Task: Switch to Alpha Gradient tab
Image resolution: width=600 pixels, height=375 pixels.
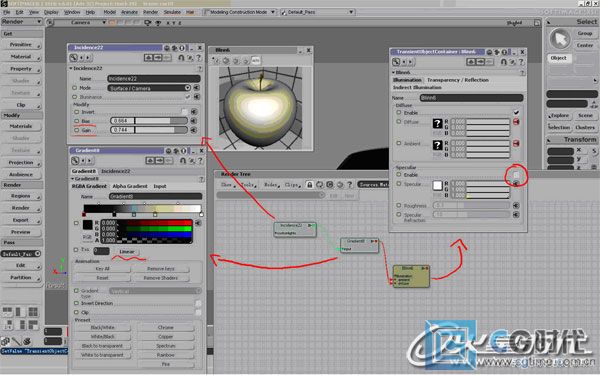Action: coord(130,186)
